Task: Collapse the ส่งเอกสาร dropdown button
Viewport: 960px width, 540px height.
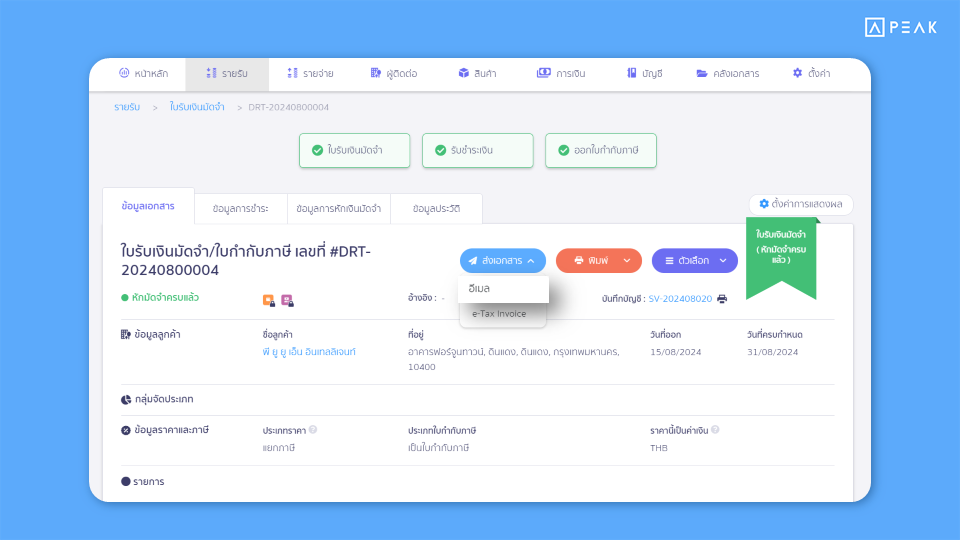Action: (x=503, y=260)
